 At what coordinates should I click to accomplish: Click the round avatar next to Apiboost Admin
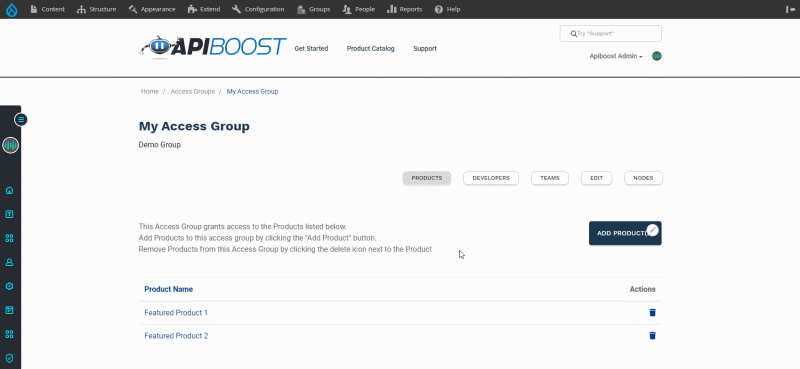(657, 56)
